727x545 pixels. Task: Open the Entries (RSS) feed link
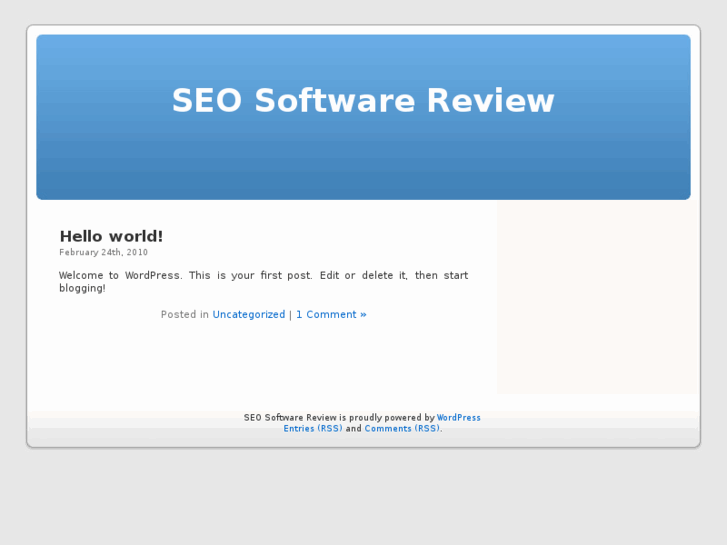tap(313, 429)
